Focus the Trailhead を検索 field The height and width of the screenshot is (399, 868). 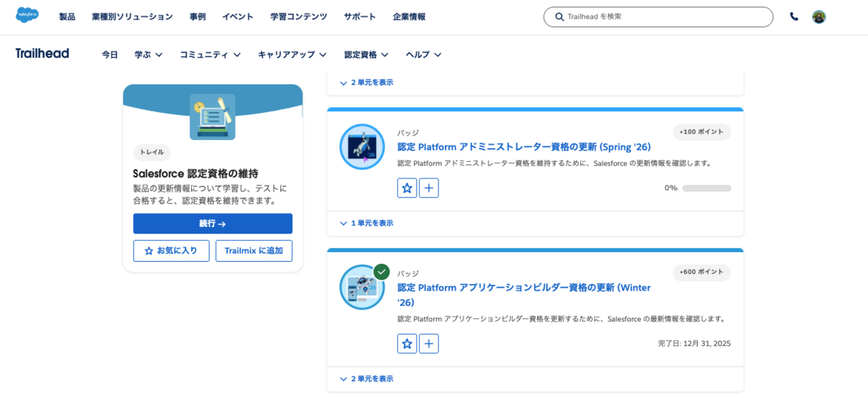point(658,17)
